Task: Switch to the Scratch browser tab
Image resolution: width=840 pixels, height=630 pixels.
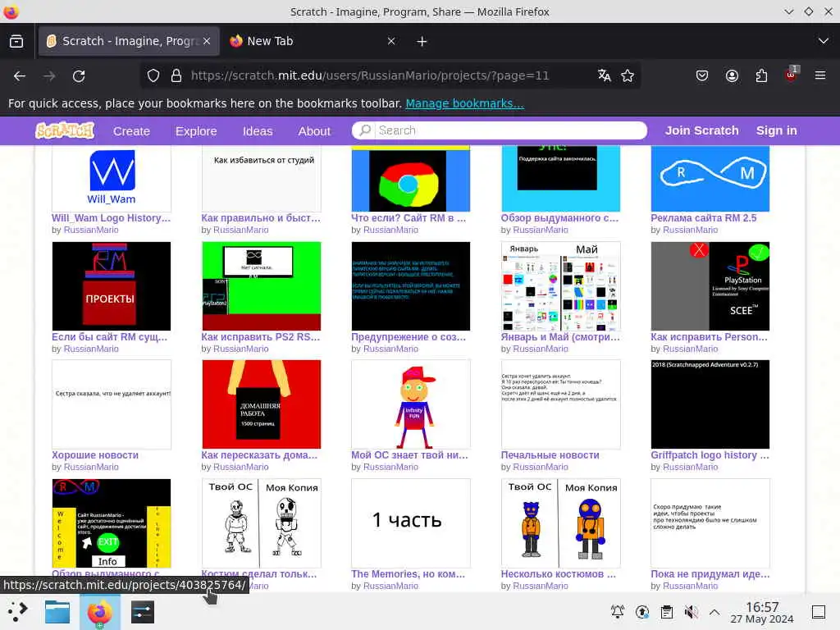Action: click(x=129, y=41)
